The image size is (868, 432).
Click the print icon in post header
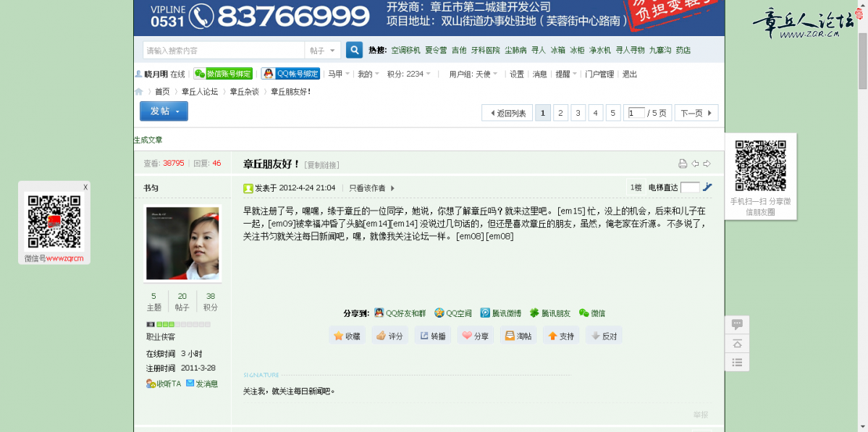[x=683, y=164]
